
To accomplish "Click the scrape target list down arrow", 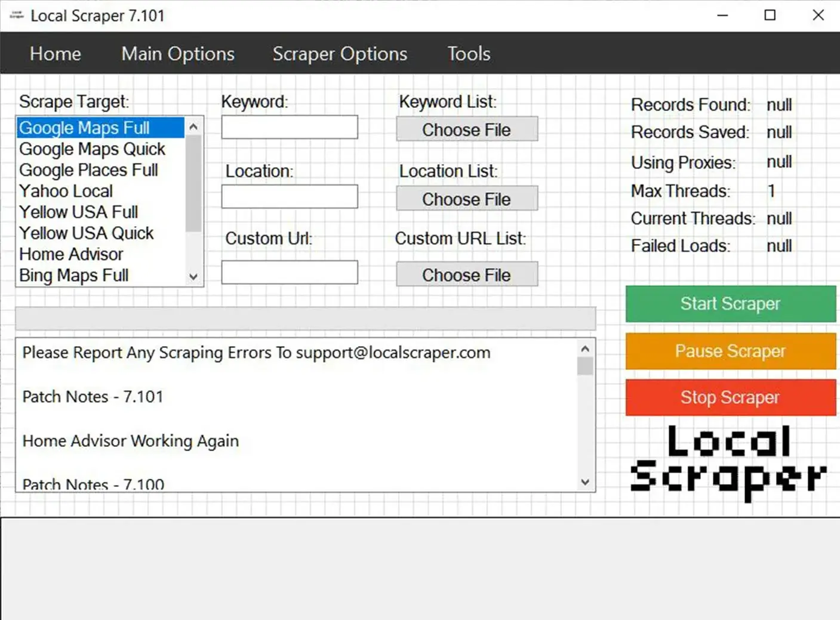I will [x=193, y=276].
